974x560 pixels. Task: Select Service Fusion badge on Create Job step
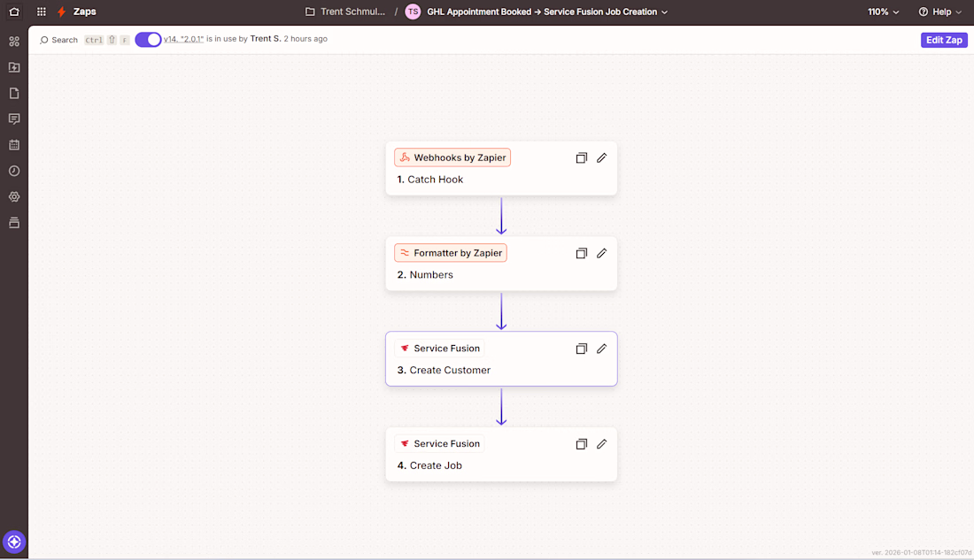click(x=440, y=444)
